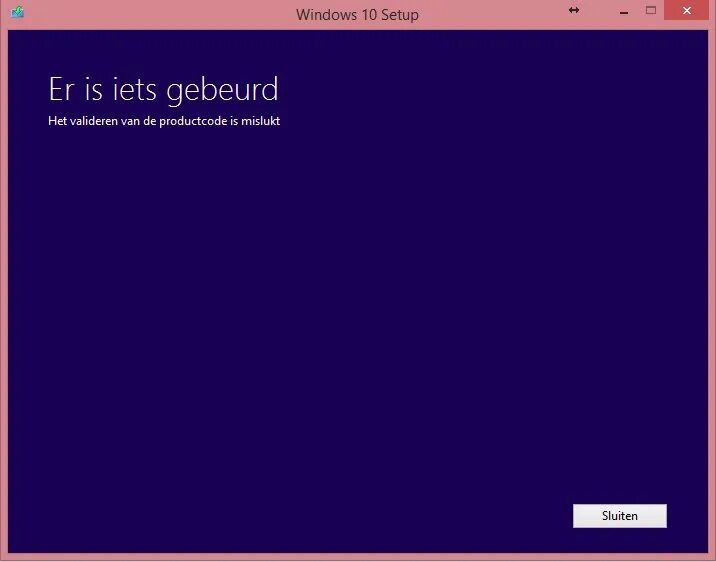Click the "Windows 10 Setup" title text

click(357, 15)
